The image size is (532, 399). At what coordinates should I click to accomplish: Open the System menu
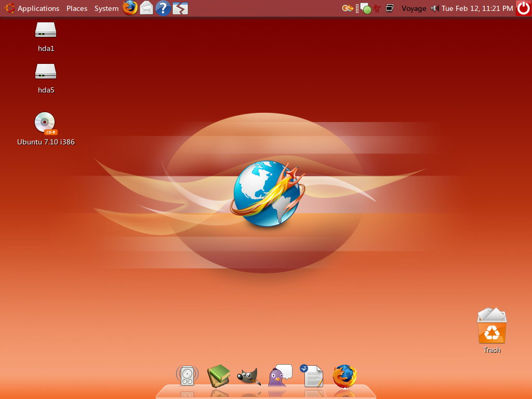(106, 8)
